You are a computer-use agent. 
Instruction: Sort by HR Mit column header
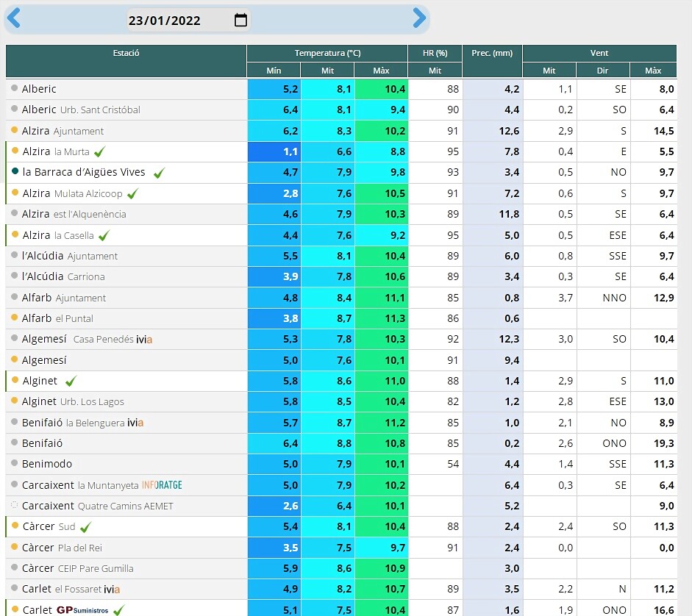click(x=435, y=70)
